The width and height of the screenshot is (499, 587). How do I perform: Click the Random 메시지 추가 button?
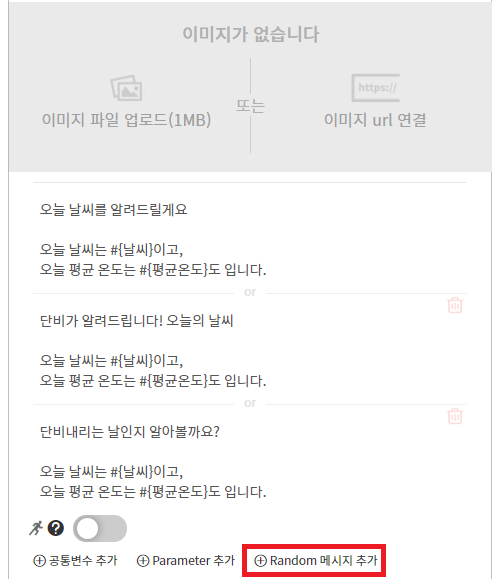coord(314,560)
